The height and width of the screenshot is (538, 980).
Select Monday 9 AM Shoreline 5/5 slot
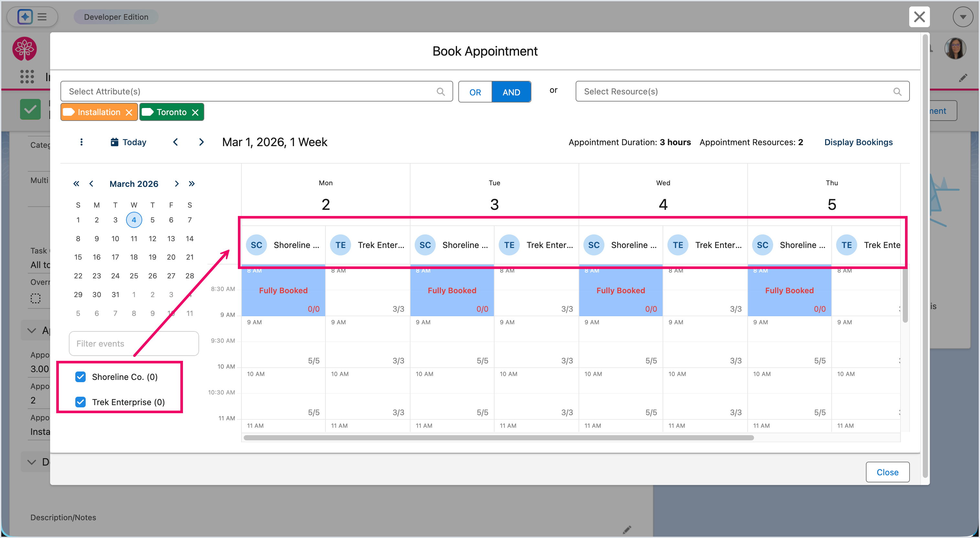(x=283, y=342)
